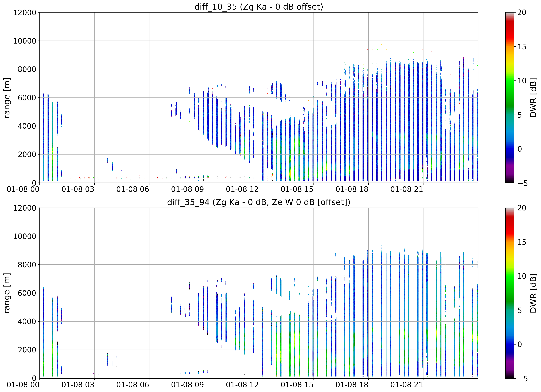This screenshot has height=392, width=541.
Task: Click the '20' tick on the diff_10_35 colorbar
Action: point(522,12)
